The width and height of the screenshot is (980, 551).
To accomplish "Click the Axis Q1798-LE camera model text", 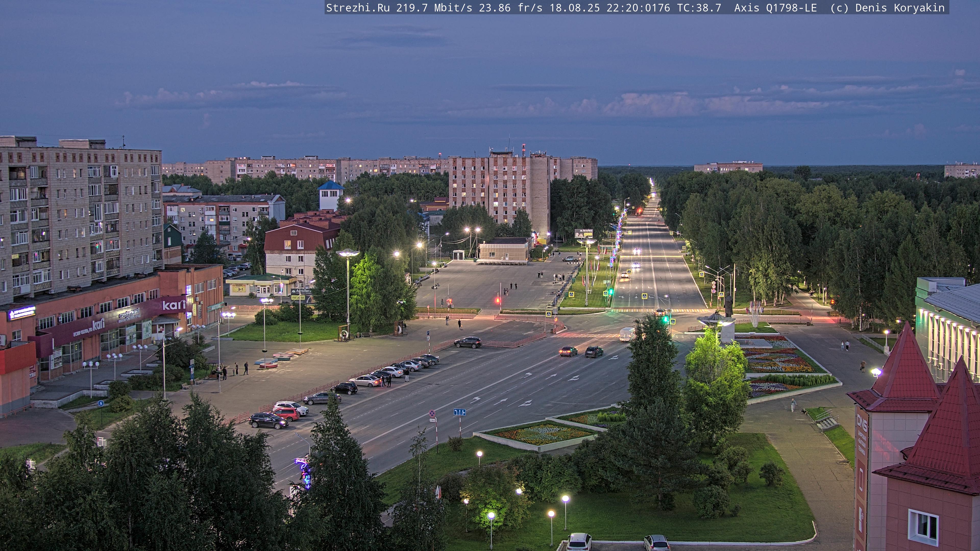I will click(775, 8).
